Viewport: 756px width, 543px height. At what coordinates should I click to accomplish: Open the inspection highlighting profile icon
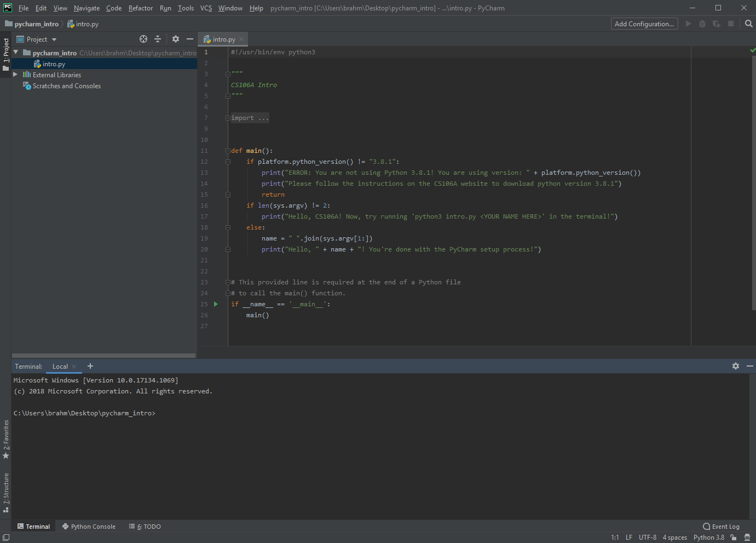coord(748,538)
